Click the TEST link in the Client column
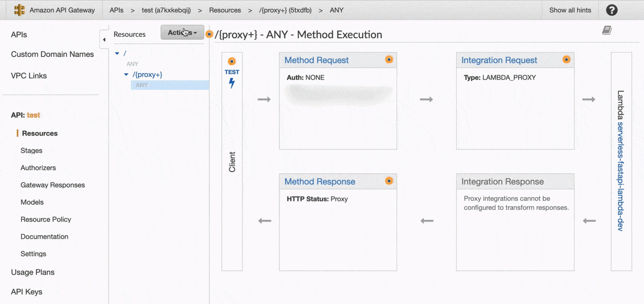The height and width of the screenshot is (304, 644). click(x=232, y=72)
